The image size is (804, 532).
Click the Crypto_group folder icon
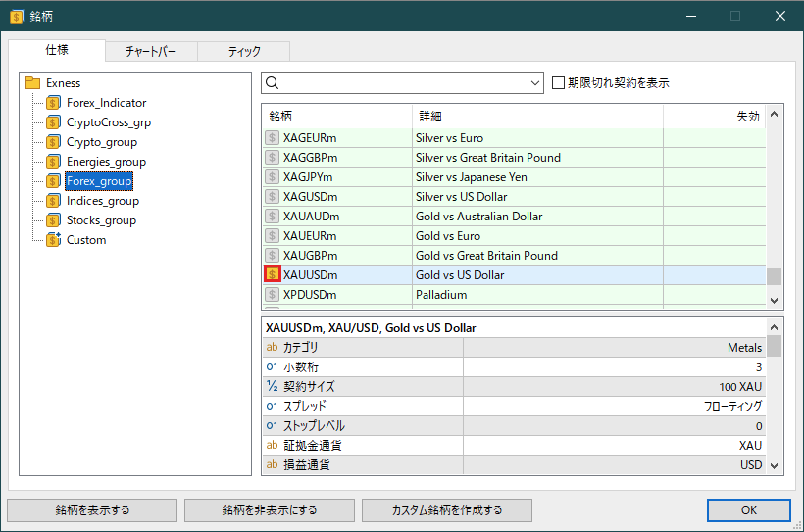click(53, 142)
